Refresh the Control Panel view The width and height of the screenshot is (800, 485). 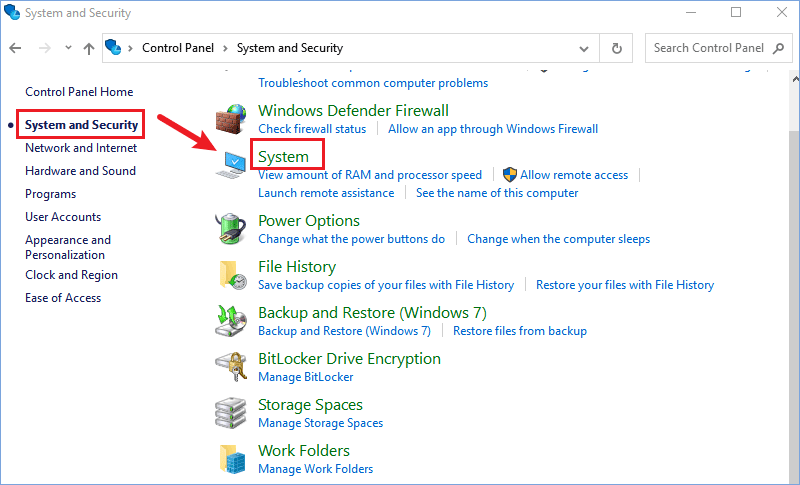[616, 48]
